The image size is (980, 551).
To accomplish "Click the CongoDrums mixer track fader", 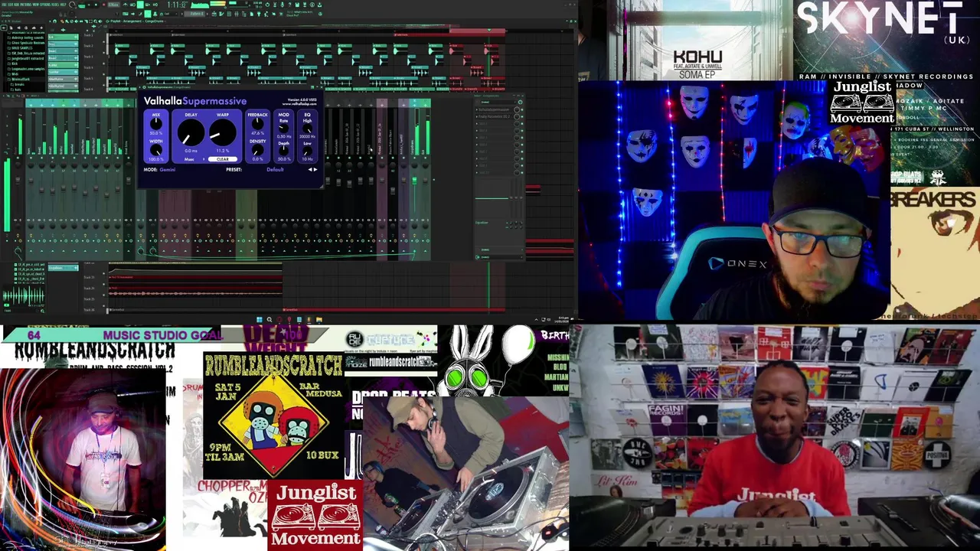I will pos(414,181).
